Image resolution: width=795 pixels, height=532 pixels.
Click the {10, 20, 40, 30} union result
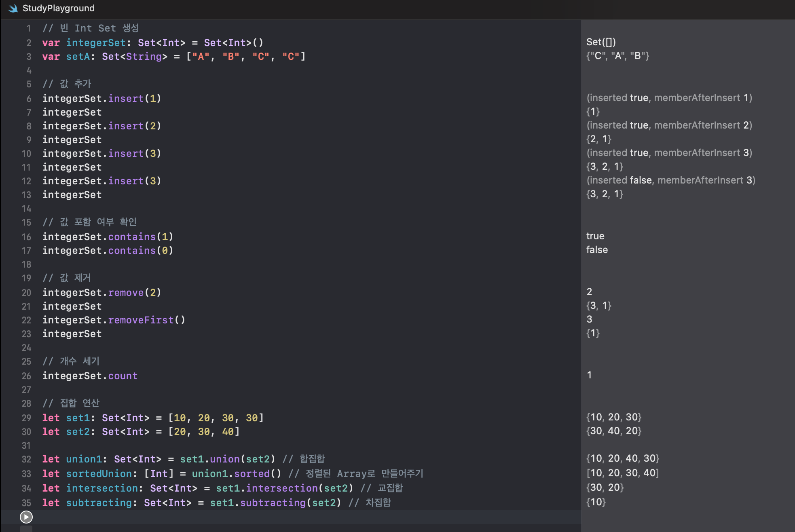pos(623,458)
